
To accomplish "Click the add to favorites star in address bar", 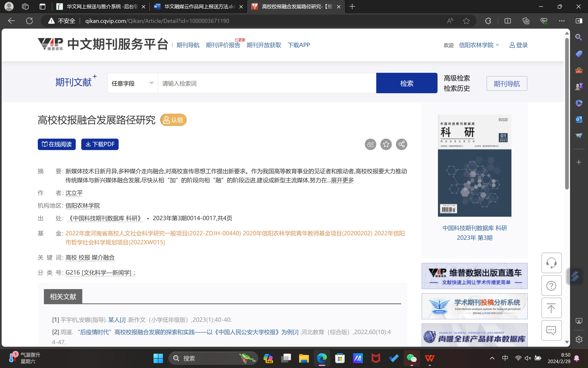I will 466,21.
